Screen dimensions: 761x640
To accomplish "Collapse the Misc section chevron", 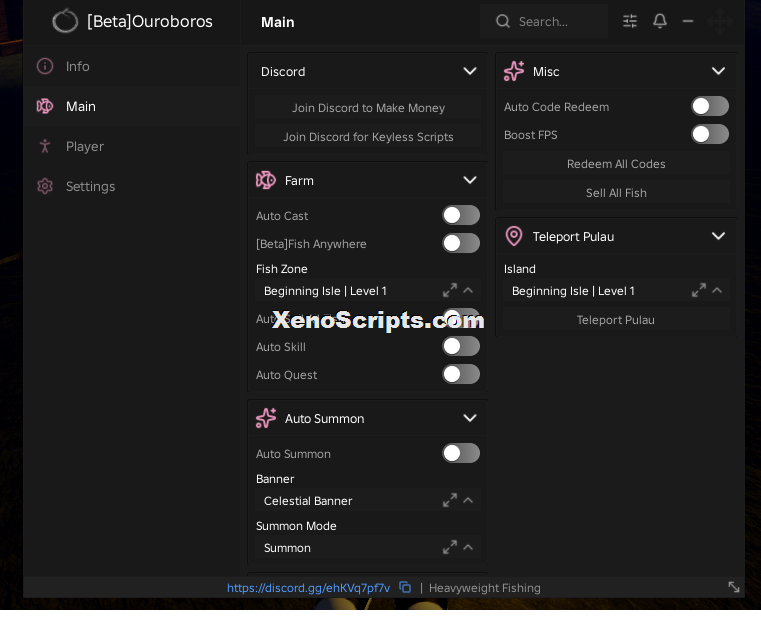I will tap(718, 71).
